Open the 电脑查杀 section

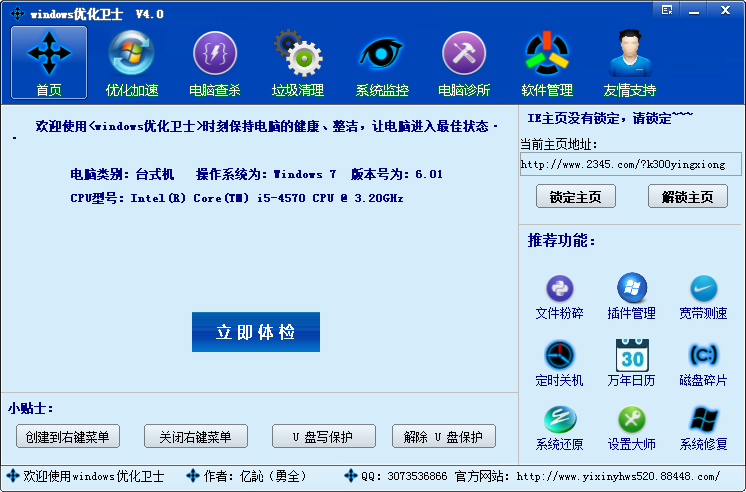tap(215, 63)
